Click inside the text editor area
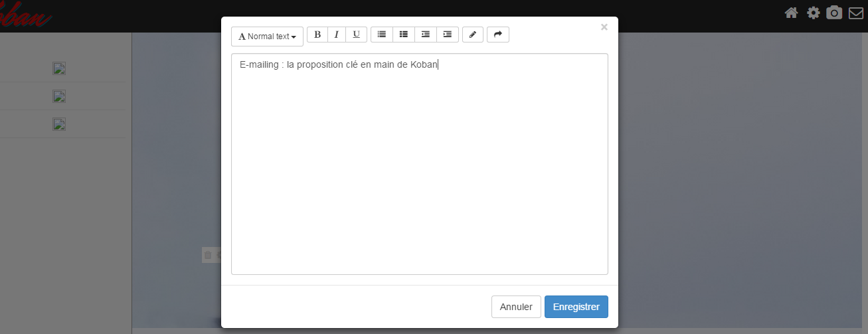This screenshot has height=334, width=868. coord(420,164)
